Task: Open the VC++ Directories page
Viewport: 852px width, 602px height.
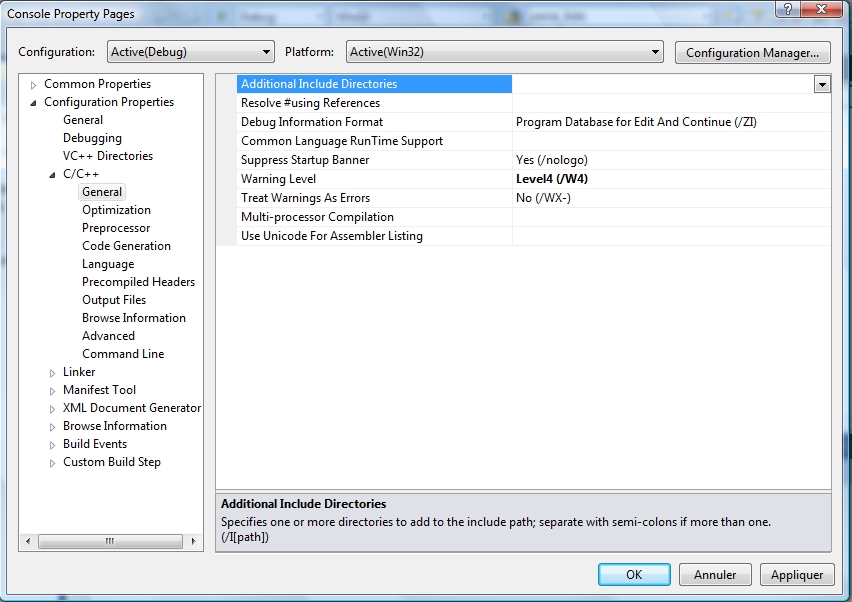Action: [x=108, y=156]
